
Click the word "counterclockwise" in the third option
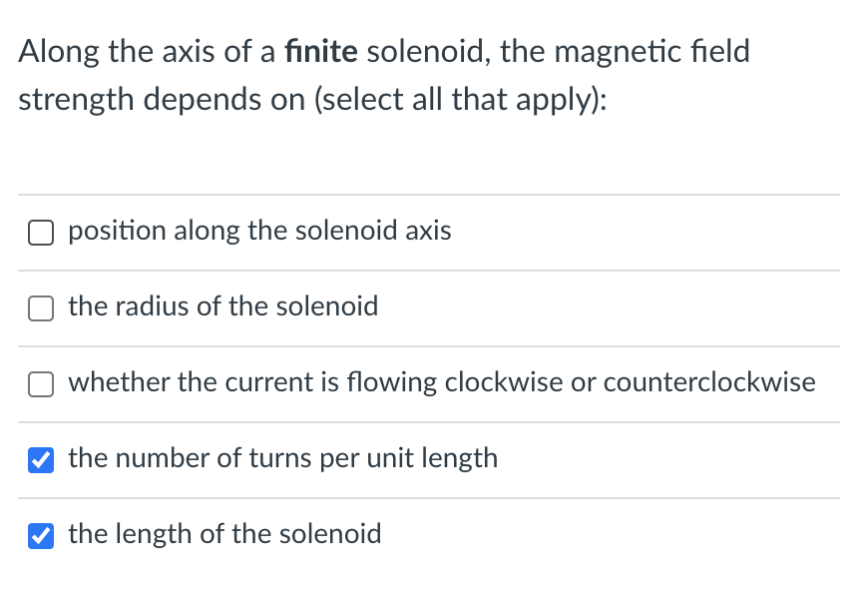click(x=709, y=382)
